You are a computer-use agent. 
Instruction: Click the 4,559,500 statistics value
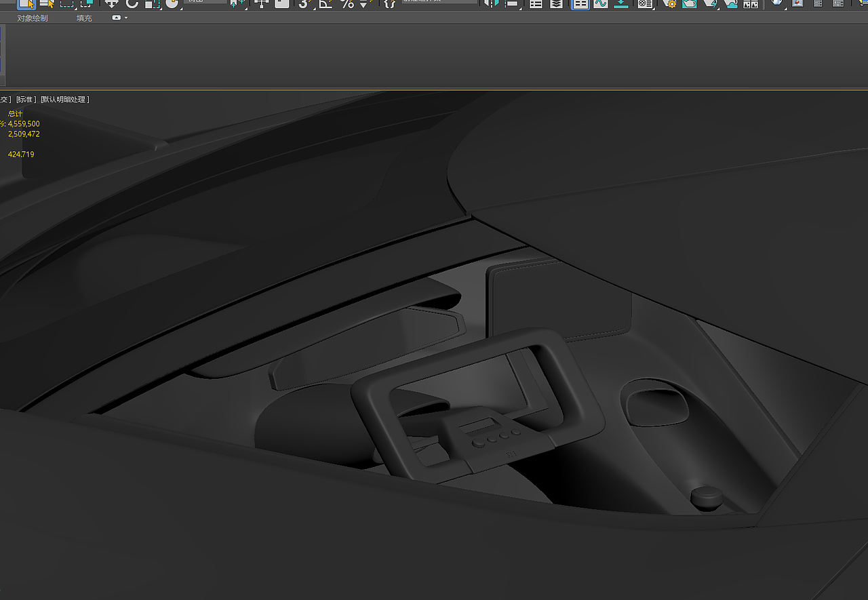(x=24, y=124)
